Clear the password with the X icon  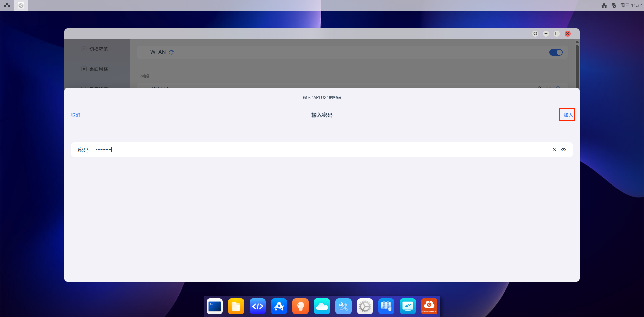click(554, 150)
